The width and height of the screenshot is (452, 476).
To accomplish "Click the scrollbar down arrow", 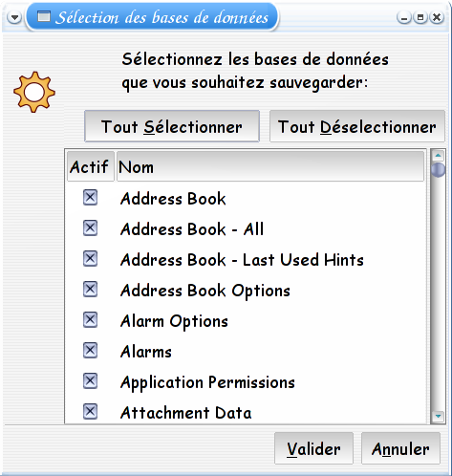I will coord(439,416).
